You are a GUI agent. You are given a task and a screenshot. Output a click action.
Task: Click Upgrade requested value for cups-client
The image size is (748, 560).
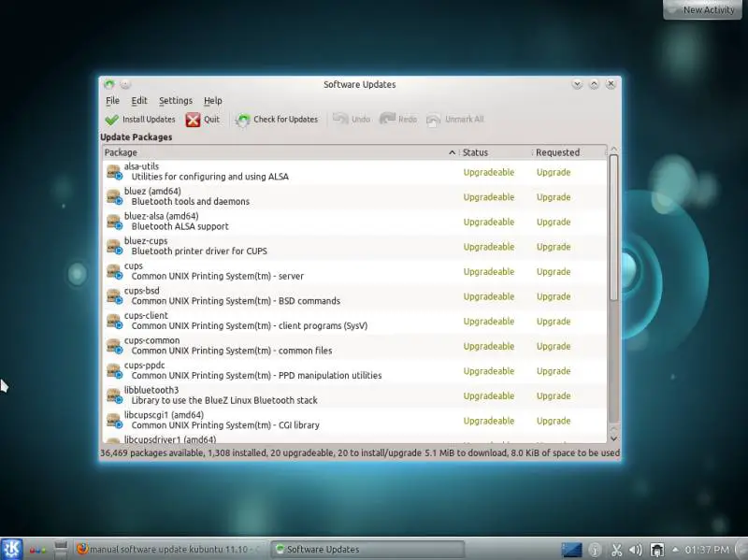tap(554, 322)
